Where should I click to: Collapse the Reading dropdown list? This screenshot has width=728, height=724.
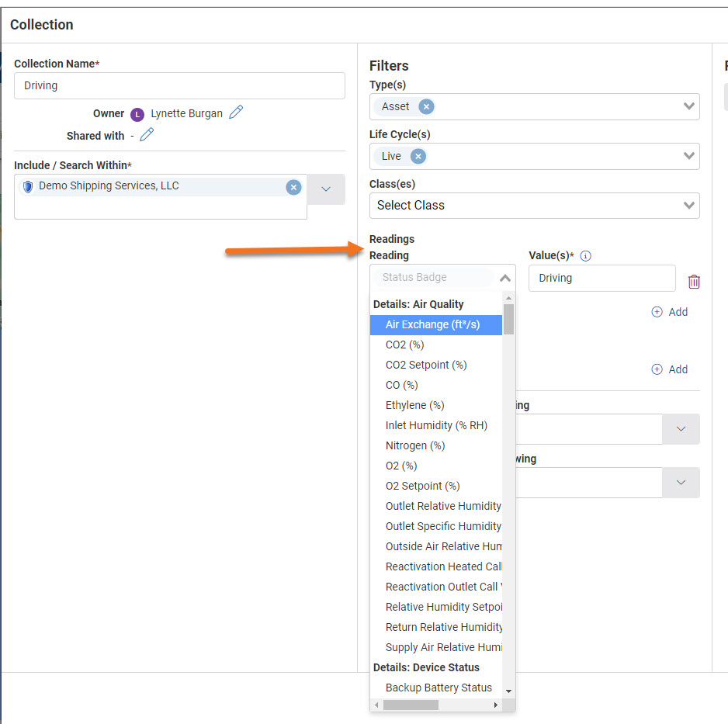coord(505,278)
